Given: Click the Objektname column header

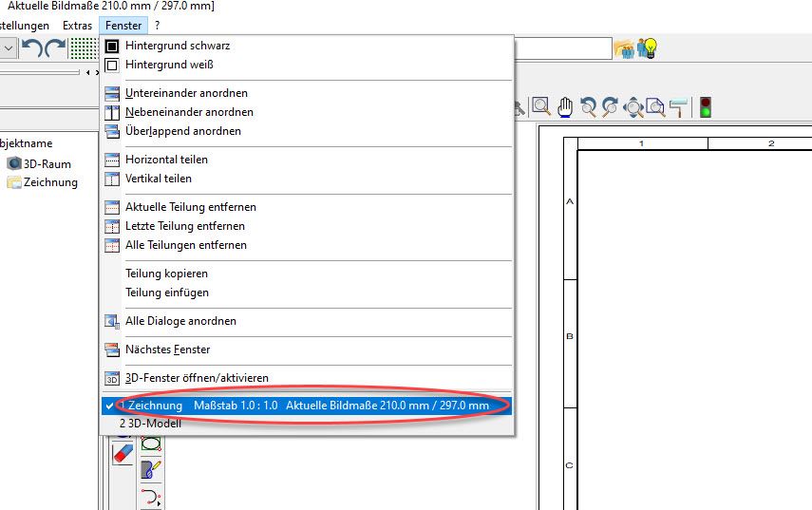Looking at the screenshot, I should click(x=26, y=143).
